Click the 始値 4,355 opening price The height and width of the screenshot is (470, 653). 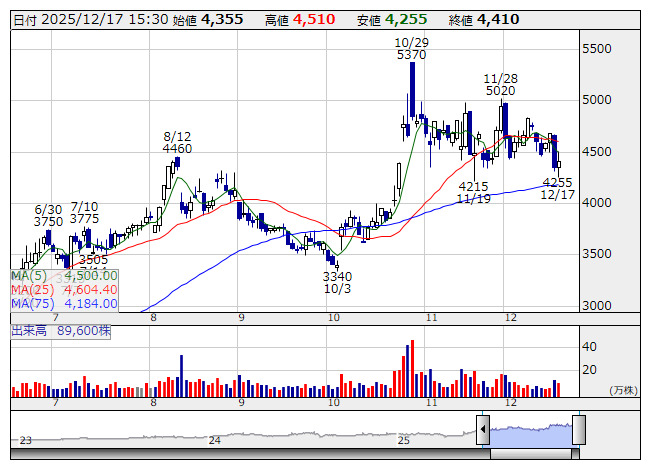208,20
